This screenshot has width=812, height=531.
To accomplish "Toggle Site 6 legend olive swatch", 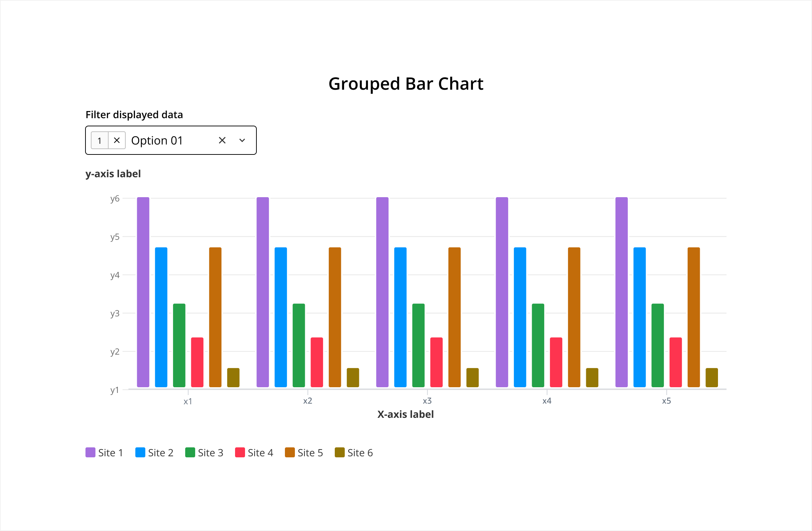I will tap(340, 452).
